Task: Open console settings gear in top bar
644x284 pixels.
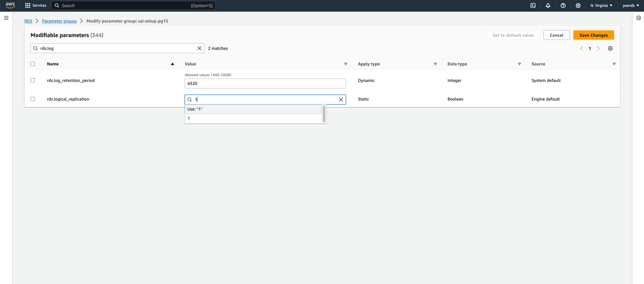Action: [578, 6]
